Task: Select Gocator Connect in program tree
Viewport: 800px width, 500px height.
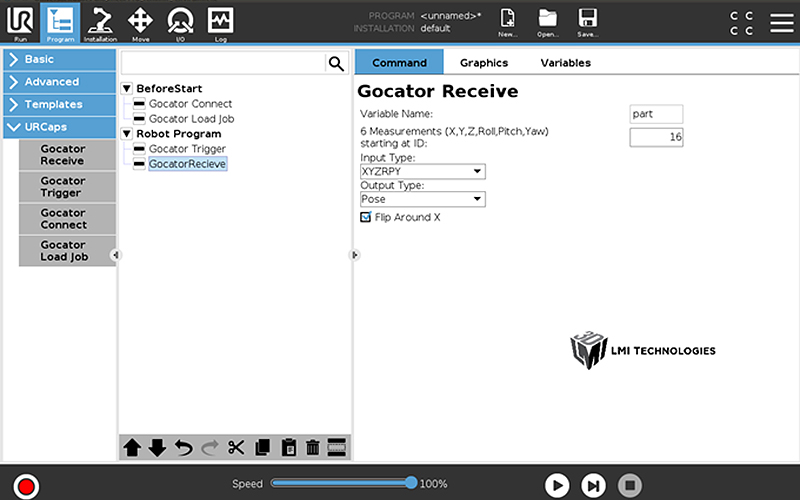Action: coord(190,104)
